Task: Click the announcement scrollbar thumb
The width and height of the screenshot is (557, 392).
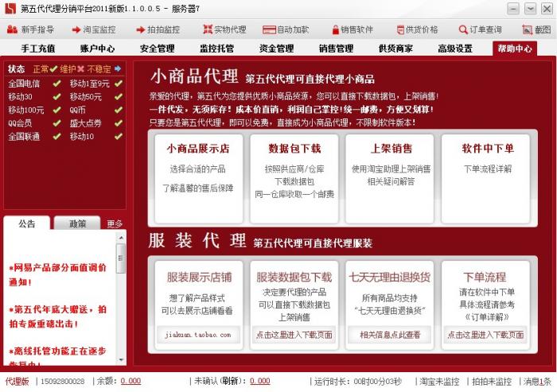Action: (121, 258)
